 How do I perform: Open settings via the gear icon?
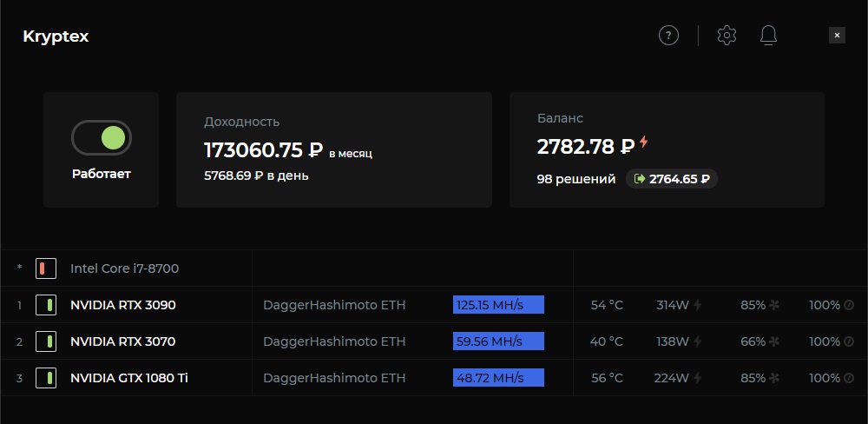pos(727,36)
